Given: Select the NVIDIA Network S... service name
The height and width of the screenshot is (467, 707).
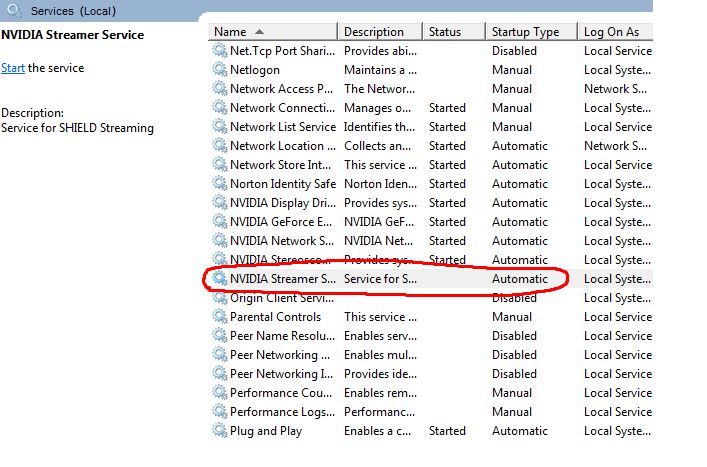Looking at the screenshot, I should click(x=282, y=241).
